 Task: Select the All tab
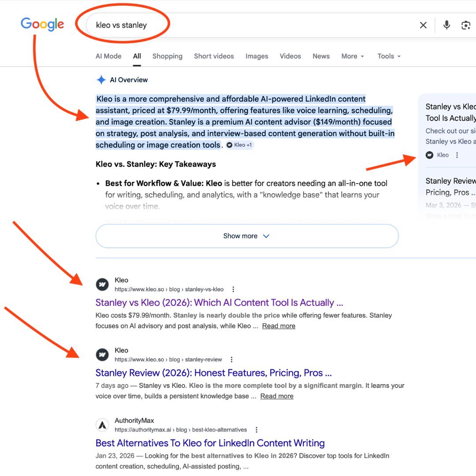pos(137,56)
